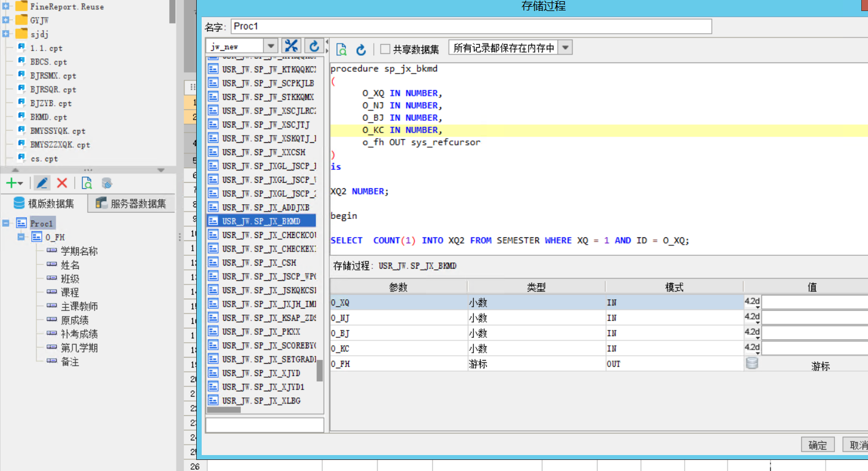Open add dataset dropdown arrow beside plus
868x471 pixels.
[x=20, y=183]
